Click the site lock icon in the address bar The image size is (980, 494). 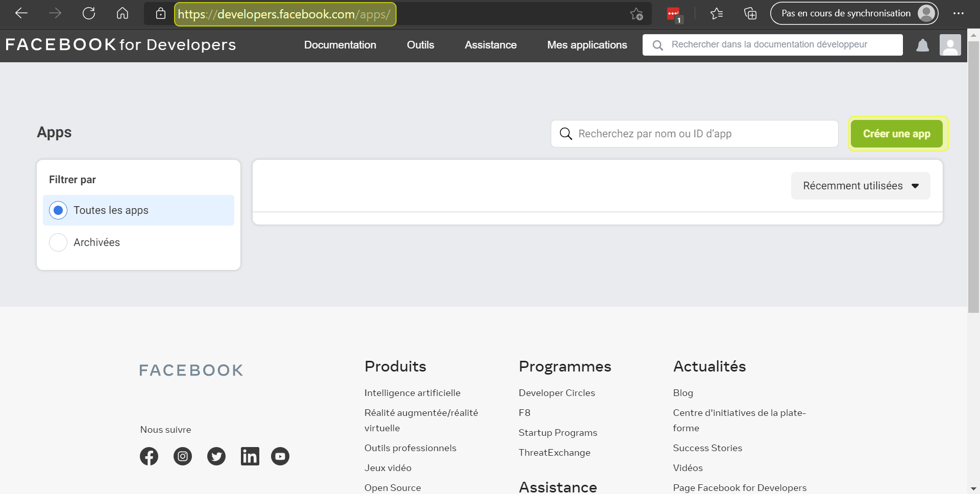(161, 14)
